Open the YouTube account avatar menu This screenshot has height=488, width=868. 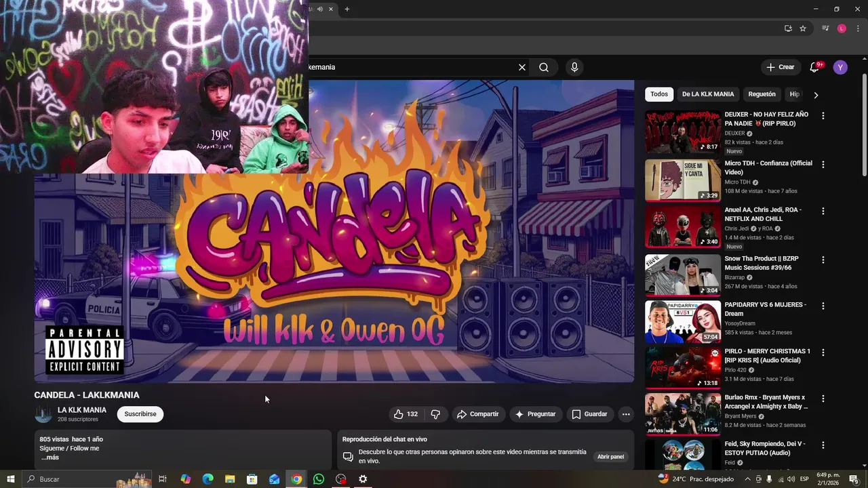[x=840, y=67]
